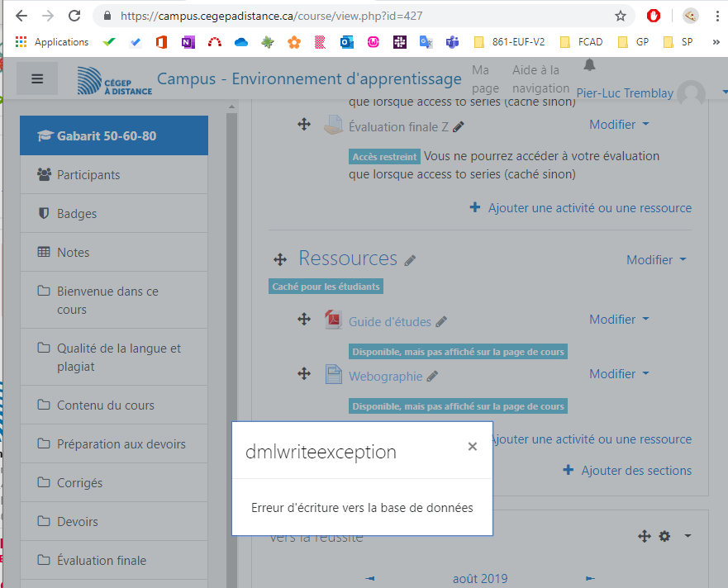Reload the page with browser refresh button
Image resolution: width=728 pixels, height=588 pixels.
[x=74, y=16]
